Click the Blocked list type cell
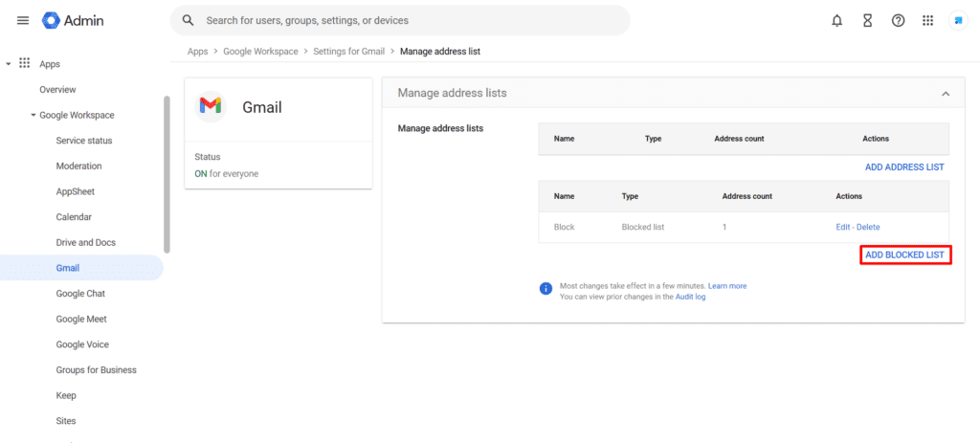This screenshot has height=443, width=980. (643, 227)
